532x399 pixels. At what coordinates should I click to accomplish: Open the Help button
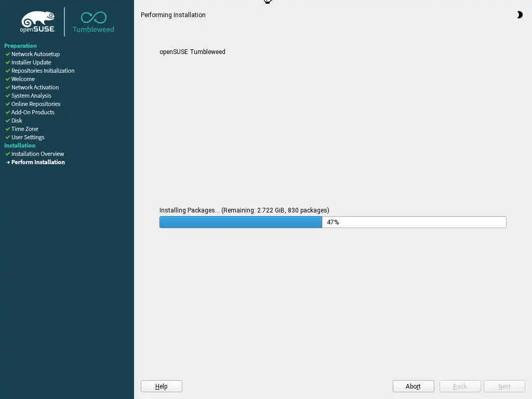(x=161, y=386)
